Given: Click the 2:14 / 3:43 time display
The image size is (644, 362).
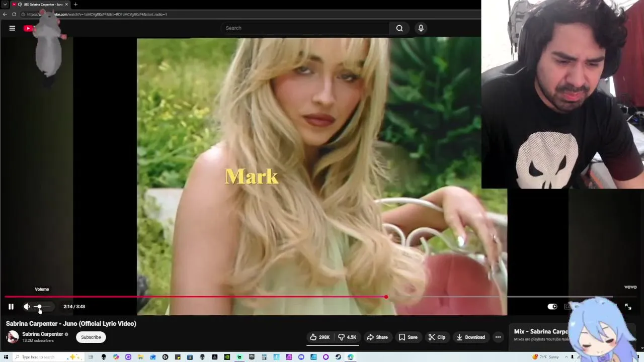Looking at the screenshot, I should point(74,306).
